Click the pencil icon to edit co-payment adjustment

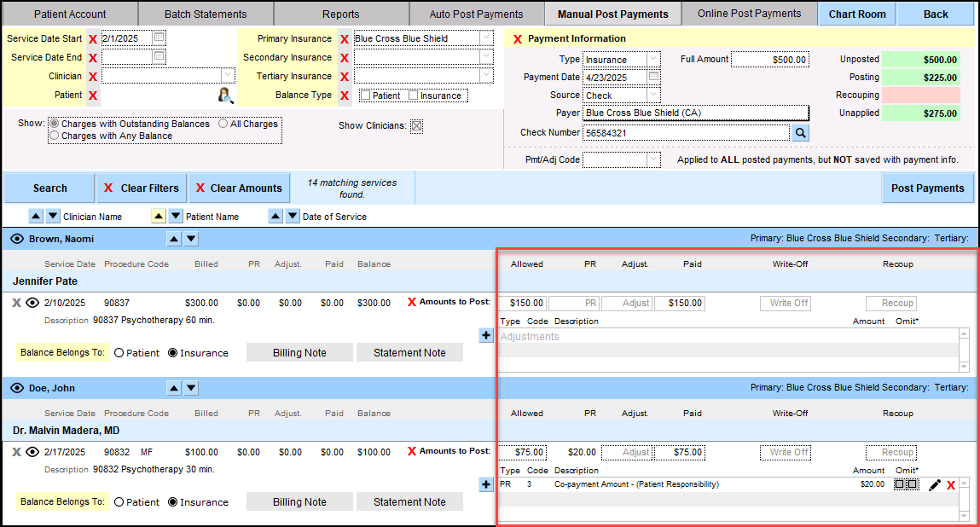tap(935, 484)
